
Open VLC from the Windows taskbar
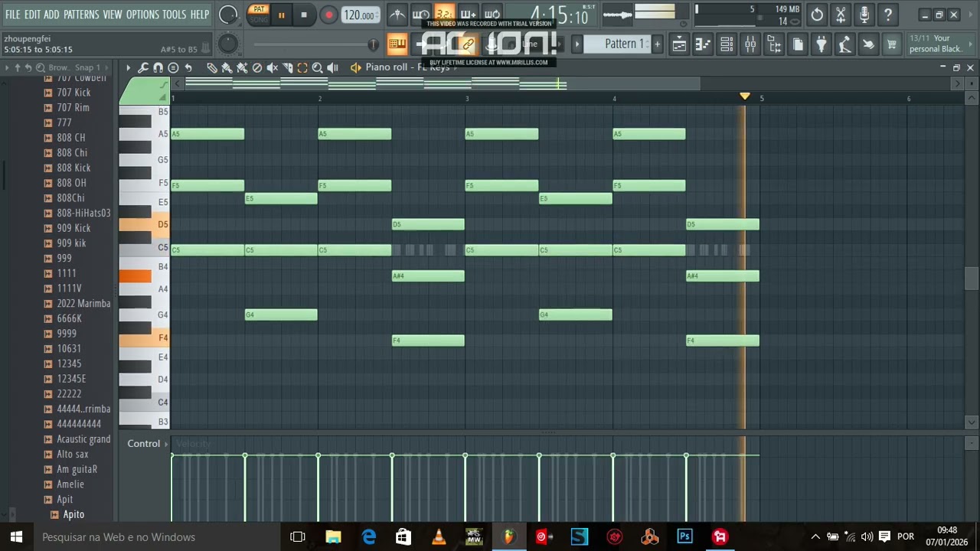[439, 536]
